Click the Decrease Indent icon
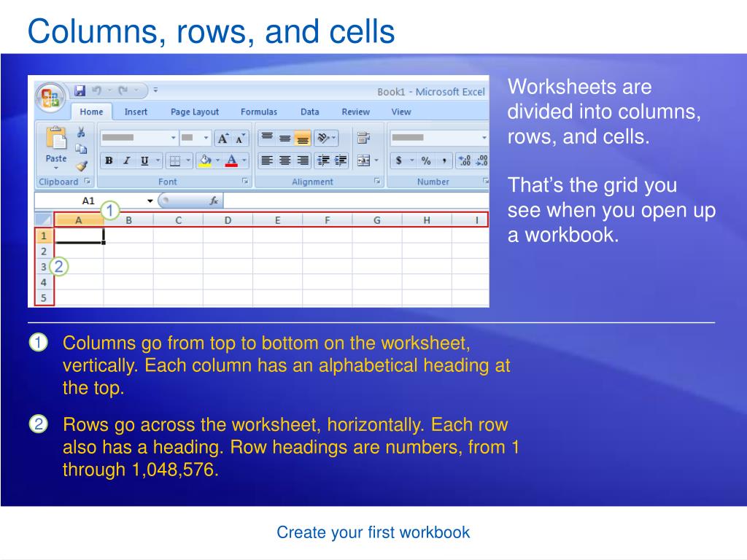The height and width of the screenshot is (560, 747). [323, 160]
